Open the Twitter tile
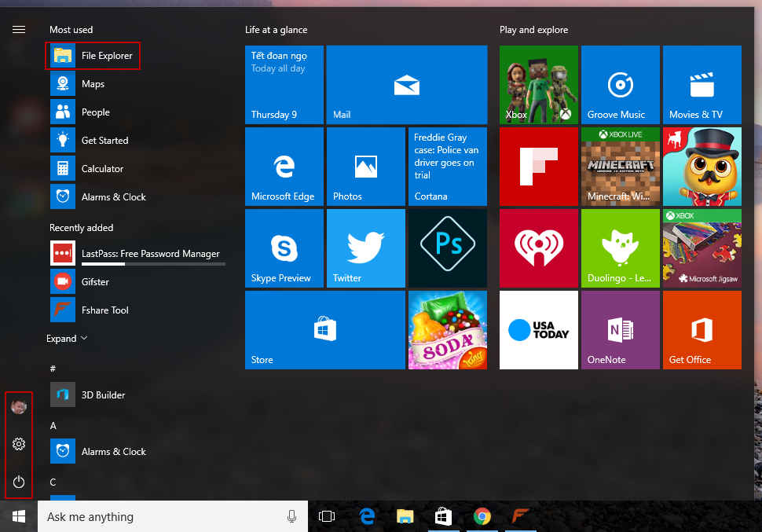This screenshot has width=762, height=532. click(366, 248)
